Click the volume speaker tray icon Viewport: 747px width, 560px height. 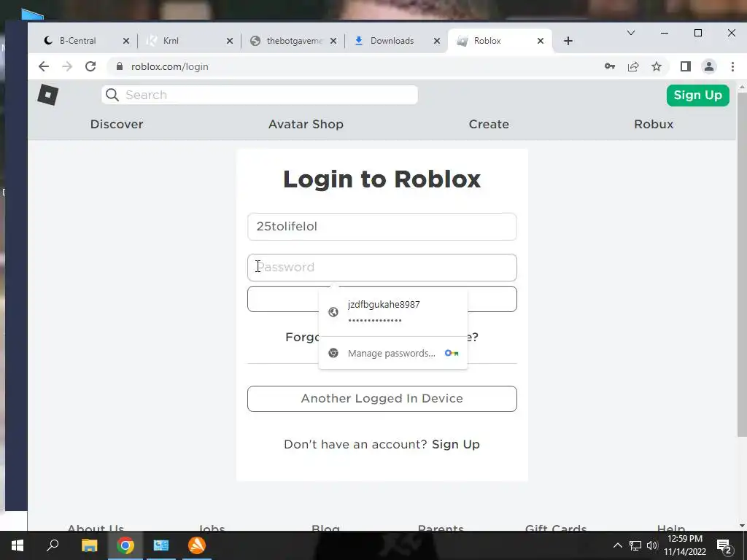pyautogui.click(x=651, y=545)
